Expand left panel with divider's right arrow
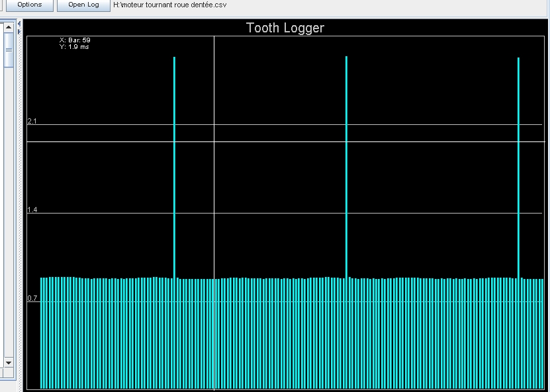Viewport: 550px width, 392px height. pyautogui.click(x=19, y=30)
